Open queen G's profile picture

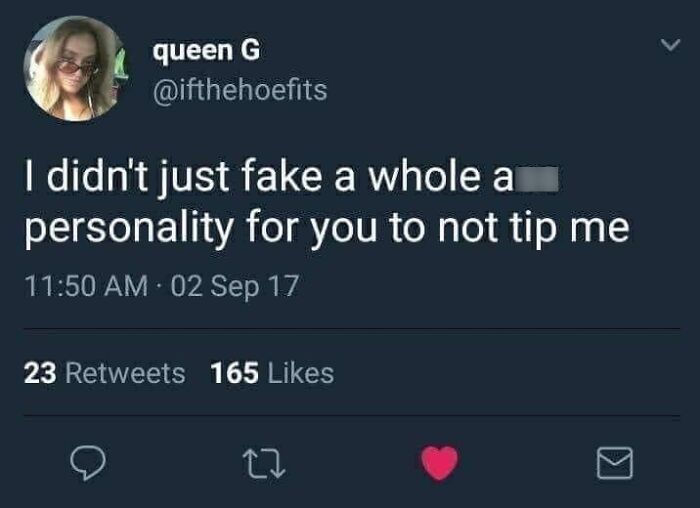click(75, 68)
